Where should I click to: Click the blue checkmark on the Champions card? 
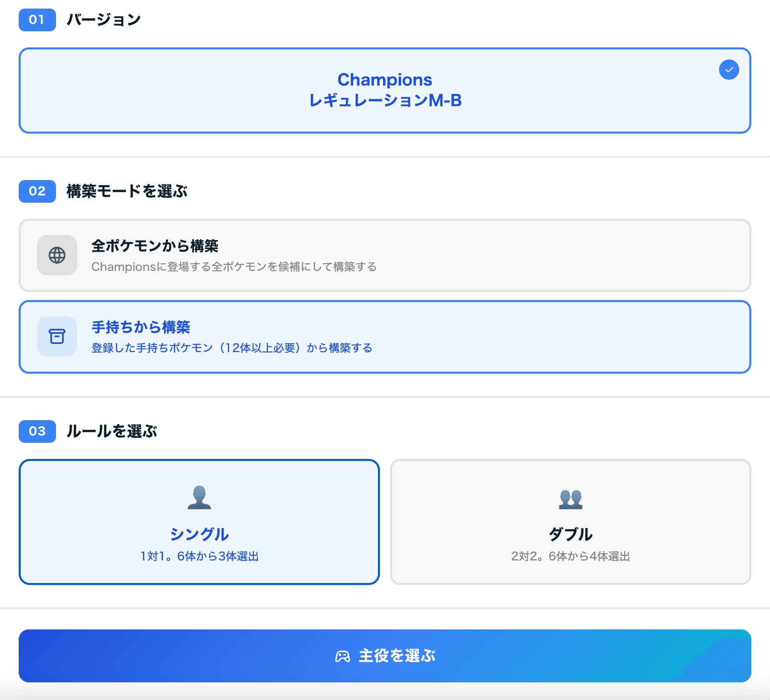tap(729, 70)
